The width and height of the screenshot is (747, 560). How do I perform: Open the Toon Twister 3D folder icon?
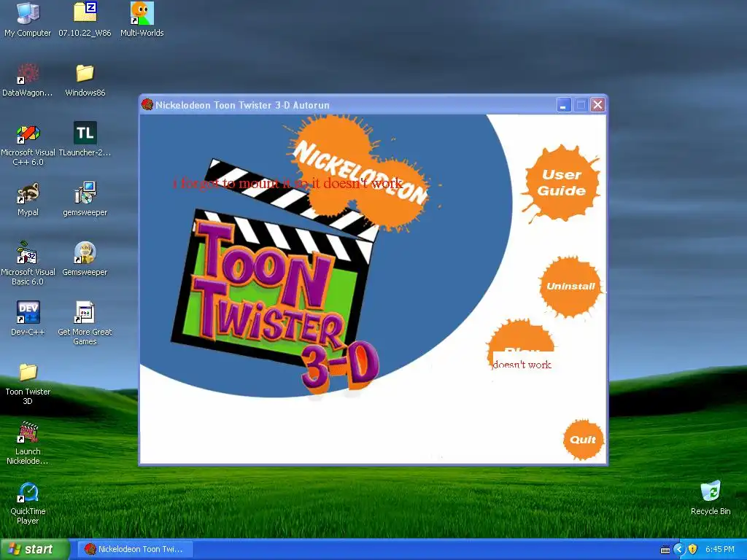tap(28, 384)
